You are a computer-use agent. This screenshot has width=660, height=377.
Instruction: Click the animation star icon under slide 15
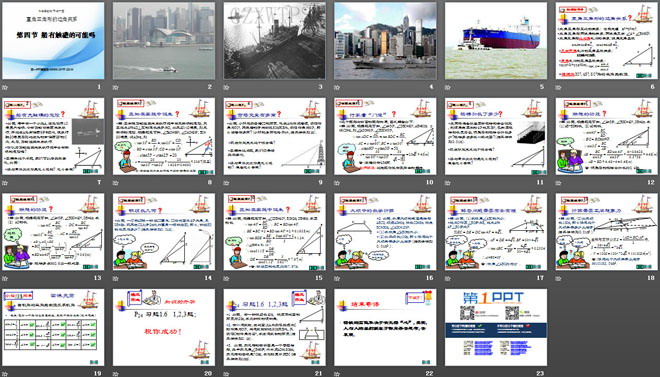pos(226,278)
